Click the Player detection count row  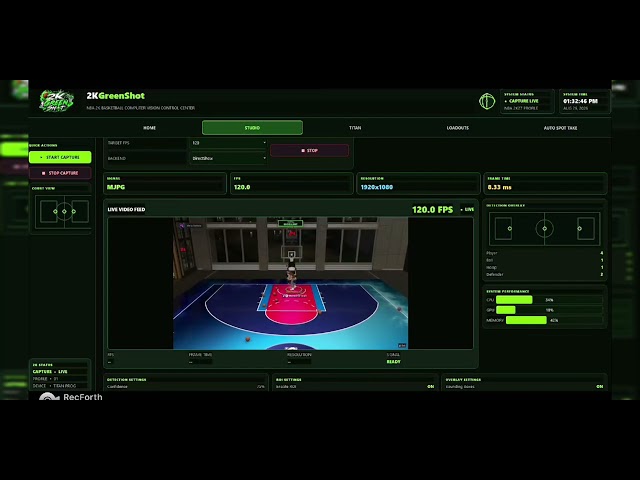[x=544, y=253]
